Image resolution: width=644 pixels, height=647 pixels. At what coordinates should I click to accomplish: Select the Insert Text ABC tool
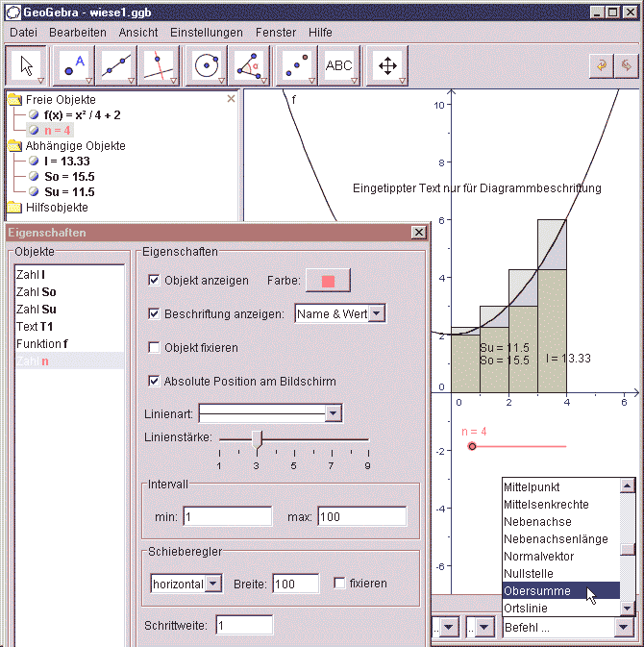click(339, 64)
